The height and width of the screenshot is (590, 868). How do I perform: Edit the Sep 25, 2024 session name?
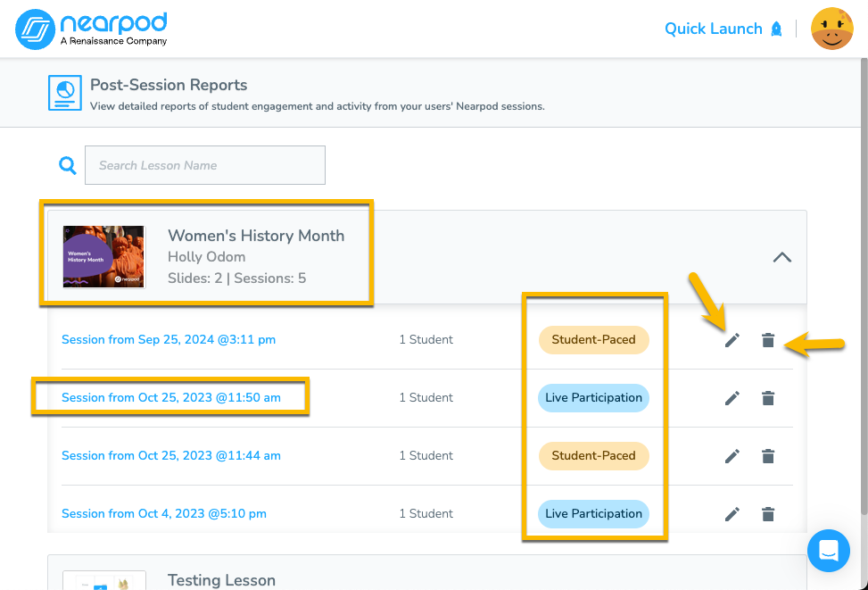[x=732, y=340]
